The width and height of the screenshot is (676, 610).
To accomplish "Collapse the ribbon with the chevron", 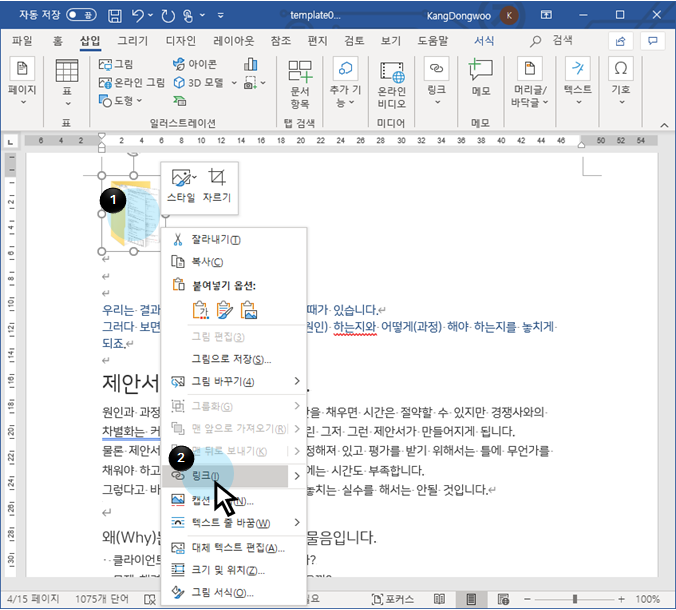I will pos(664,125).
